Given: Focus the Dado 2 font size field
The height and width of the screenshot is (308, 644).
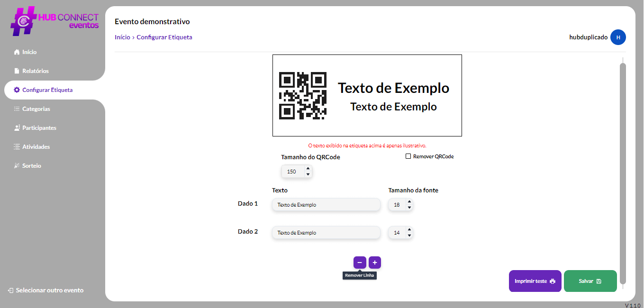Looking at the screenshot, I should tap(400, 233).
